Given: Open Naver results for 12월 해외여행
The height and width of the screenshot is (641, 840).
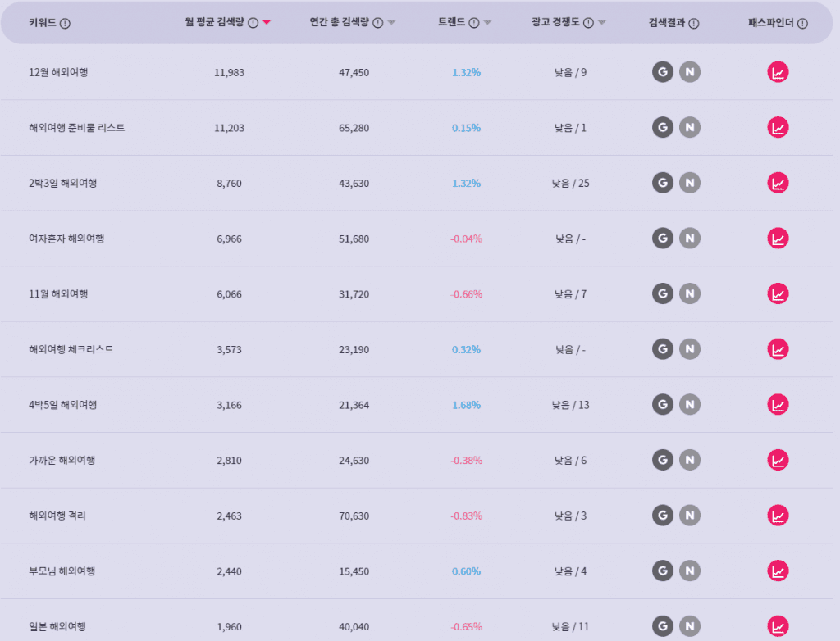Looking at the screenshot, I should (x=690, y=72).
